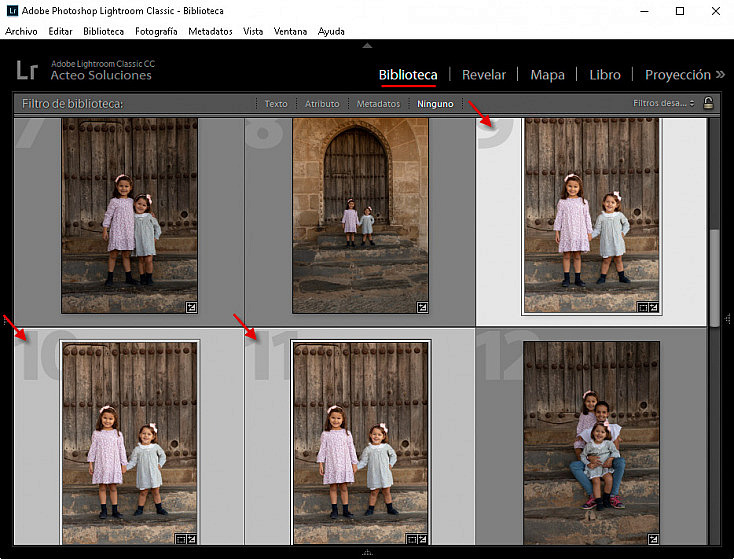Collapse the top module panel with triangle

[x=367, y=45]
